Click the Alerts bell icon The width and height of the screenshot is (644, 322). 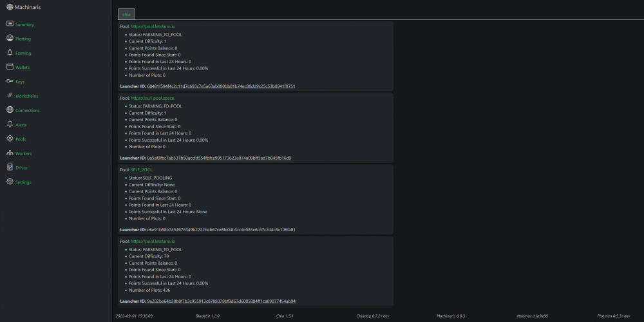10,124
